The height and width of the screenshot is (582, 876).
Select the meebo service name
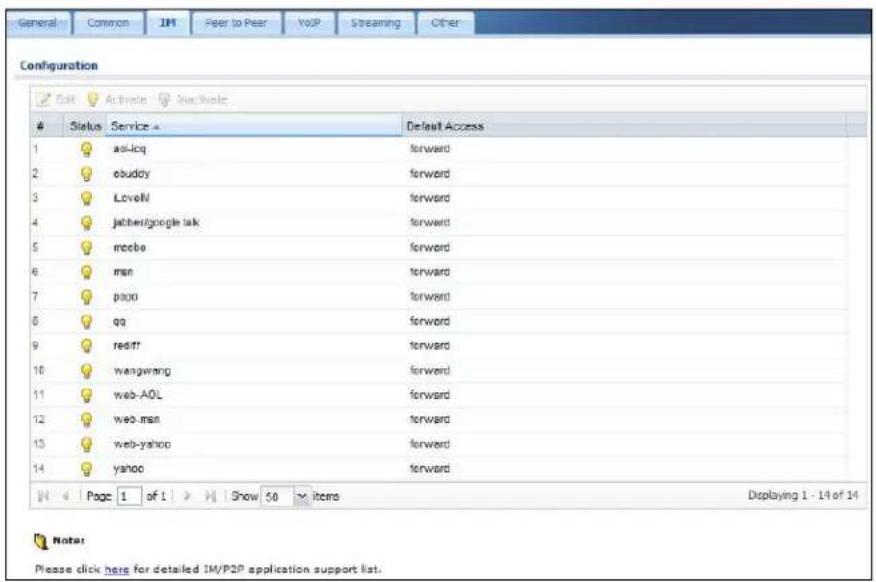point(129,247)
